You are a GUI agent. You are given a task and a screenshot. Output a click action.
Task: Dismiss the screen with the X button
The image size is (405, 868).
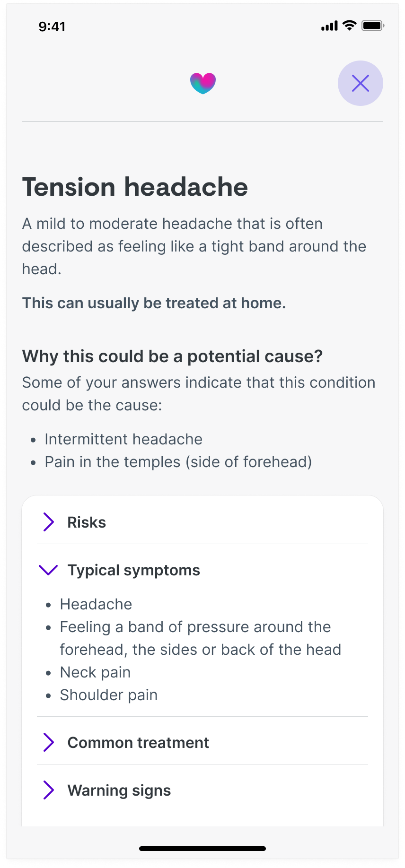pyautogui.click(x=361, y=83)
